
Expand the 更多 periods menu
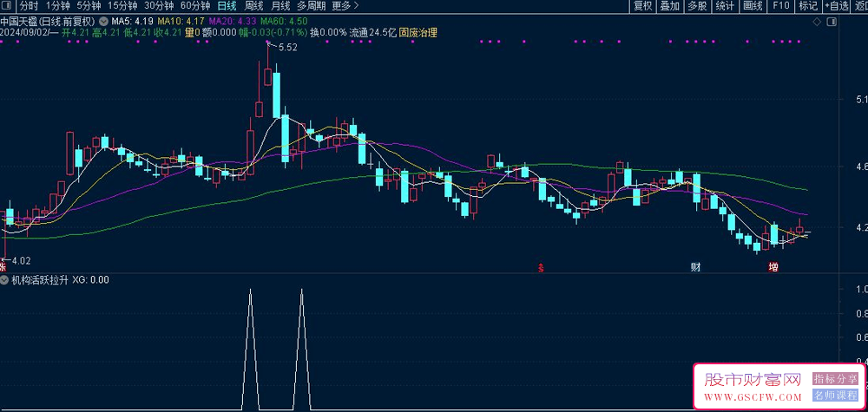(345, 6)
